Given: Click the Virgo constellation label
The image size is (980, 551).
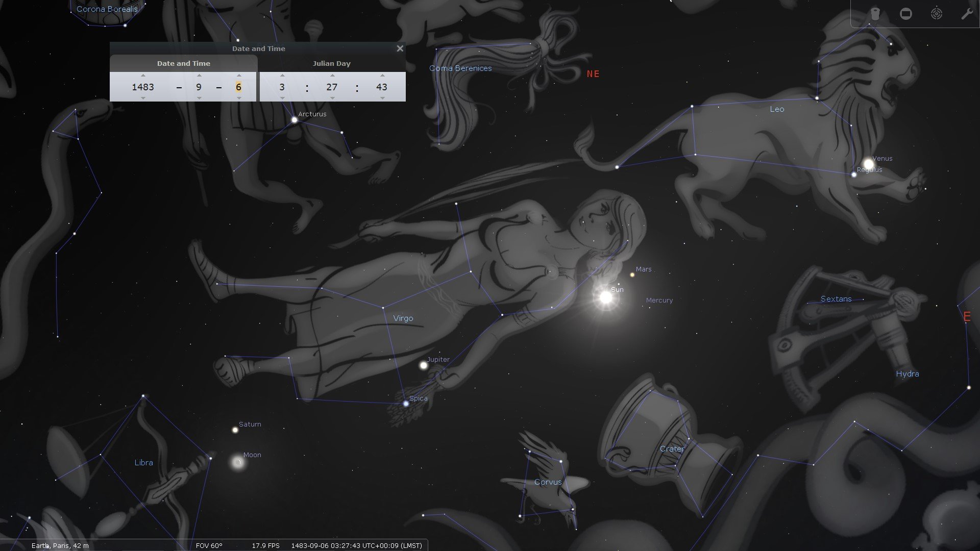Looking at the screenshot, I should [x=403, y=318].
